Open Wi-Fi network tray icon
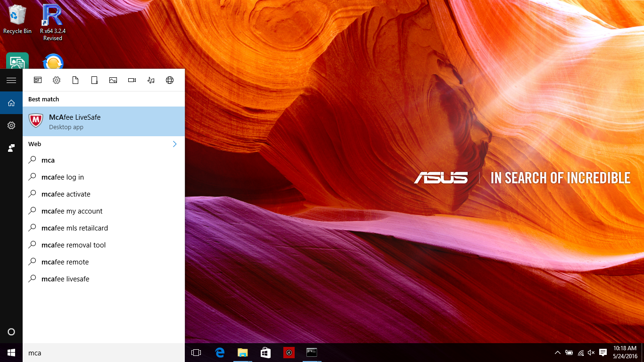The image size is (644, 362). [x=580, y=353]
